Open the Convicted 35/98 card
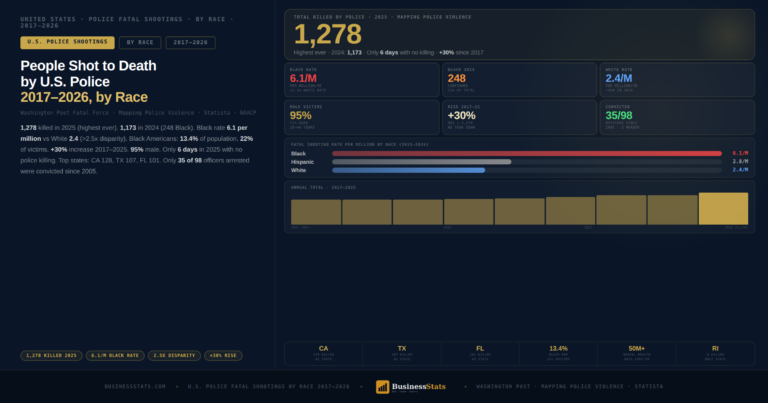Image resolution: width=768 pixels, height=403 pixels. pyautogui.click(x=677, y=118)
